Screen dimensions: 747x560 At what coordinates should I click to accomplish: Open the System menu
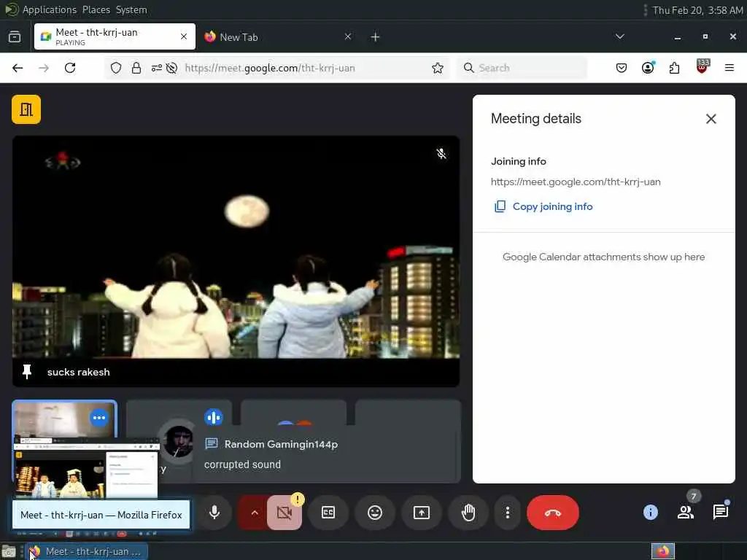point(131,10)
